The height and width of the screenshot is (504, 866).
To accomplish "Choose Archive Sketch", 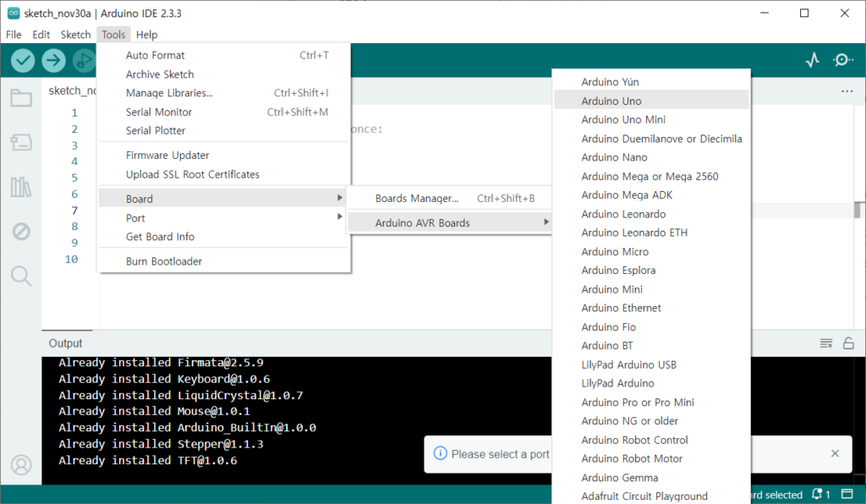I will 224,74.
